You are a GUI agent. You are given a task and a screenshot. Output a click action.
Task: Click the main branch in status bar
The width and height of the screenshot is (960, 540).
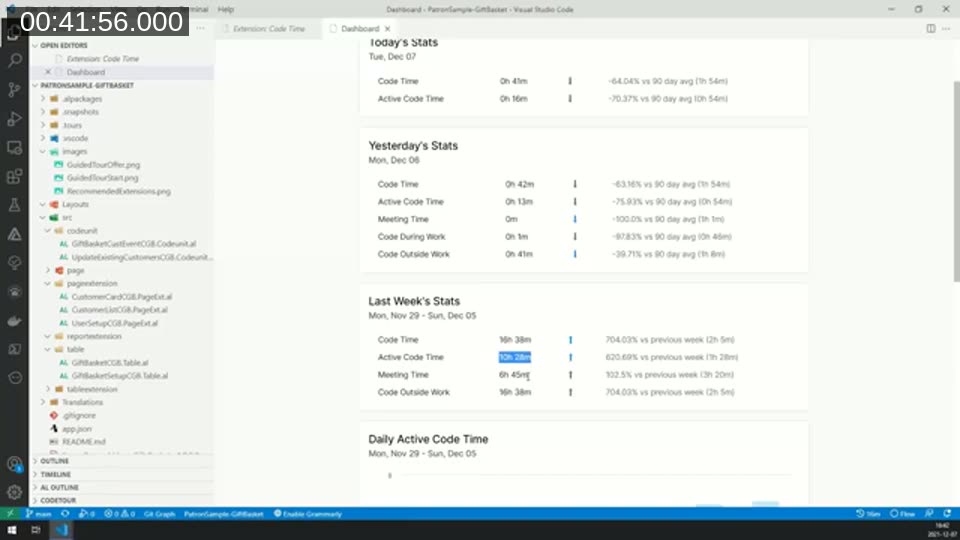(39, 514)
